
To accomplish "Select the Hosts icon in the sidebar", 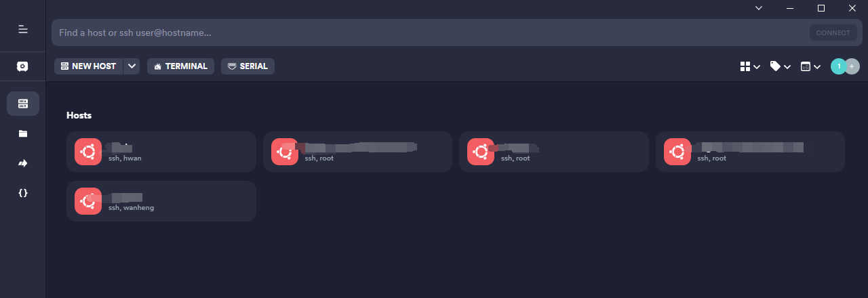I will point(23,104).
